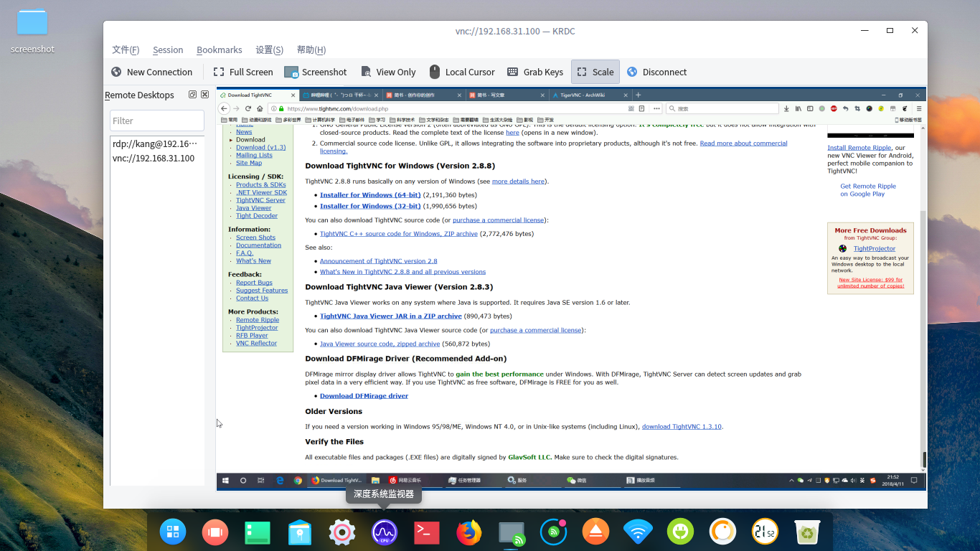Float the Remote Desktops panel

(192, 95)
